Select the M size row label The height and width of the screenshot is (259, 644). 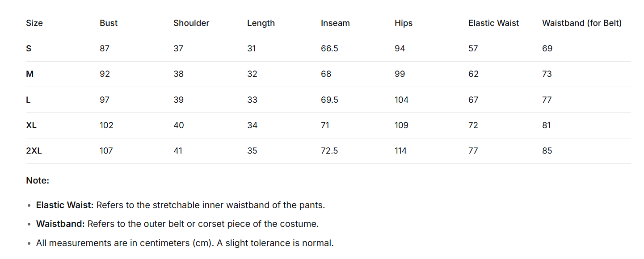tap(29, 74)
